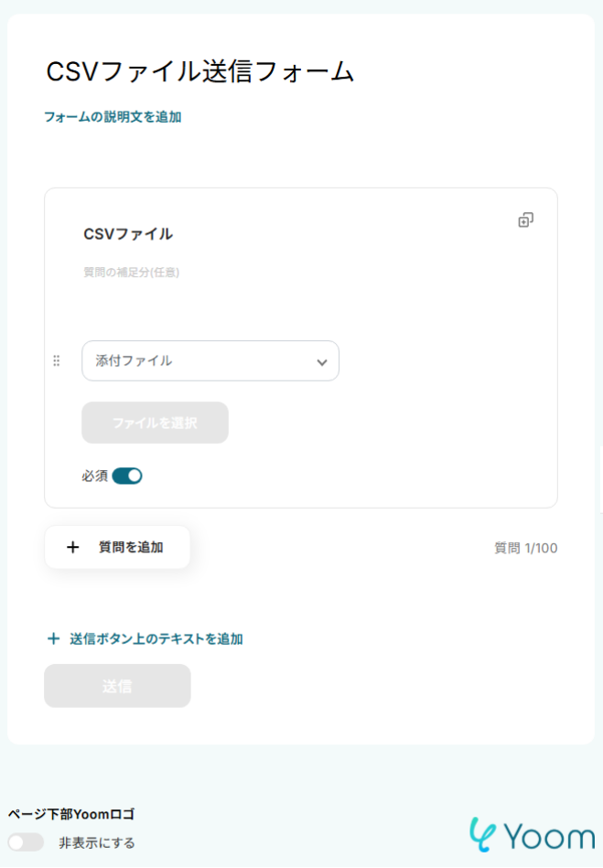This screenshot has width=603, height=868.
Task: Click the CSVファイル question title field
Action: click(128, 234)
